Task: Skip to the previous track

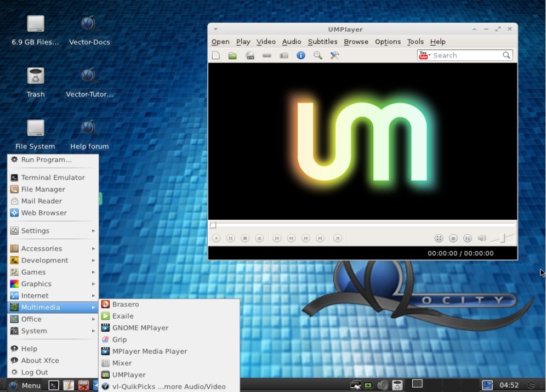Action: pyautogui.click(x=277, y=238)
